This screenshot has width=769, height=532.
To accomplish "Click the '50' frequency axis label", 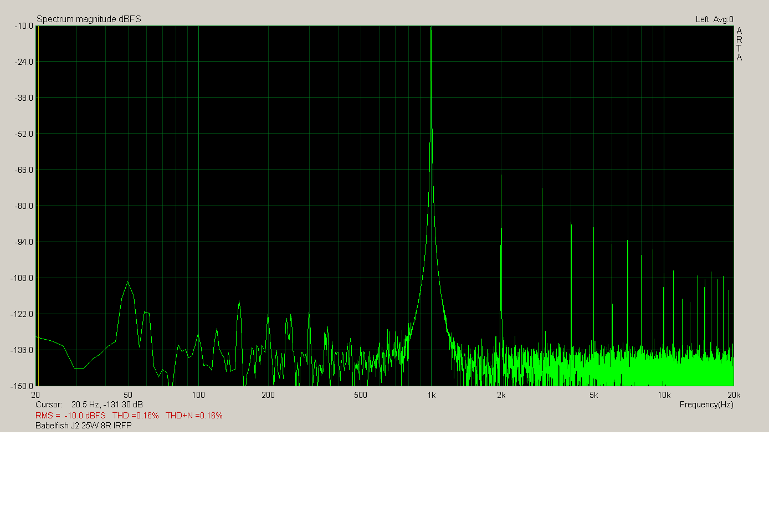I will pos(128,395).
